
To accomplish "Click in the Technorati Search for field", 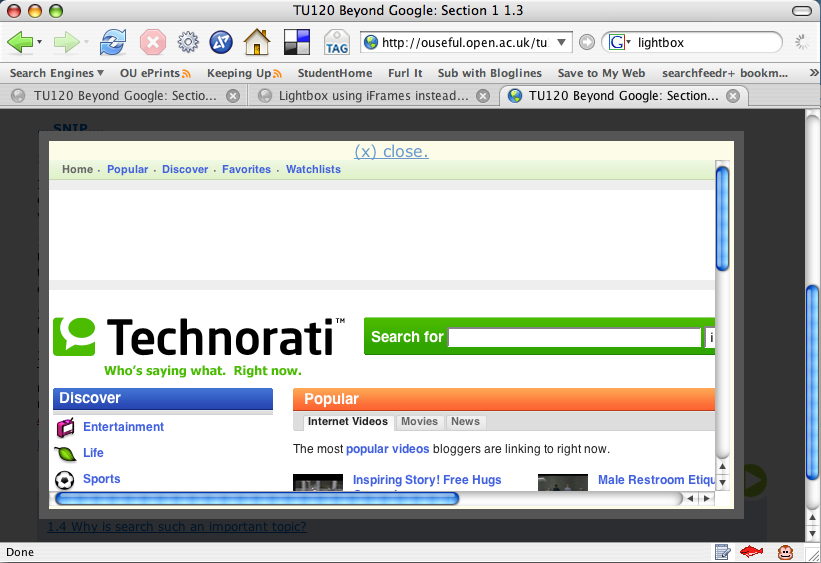I will tap(574, 337).
